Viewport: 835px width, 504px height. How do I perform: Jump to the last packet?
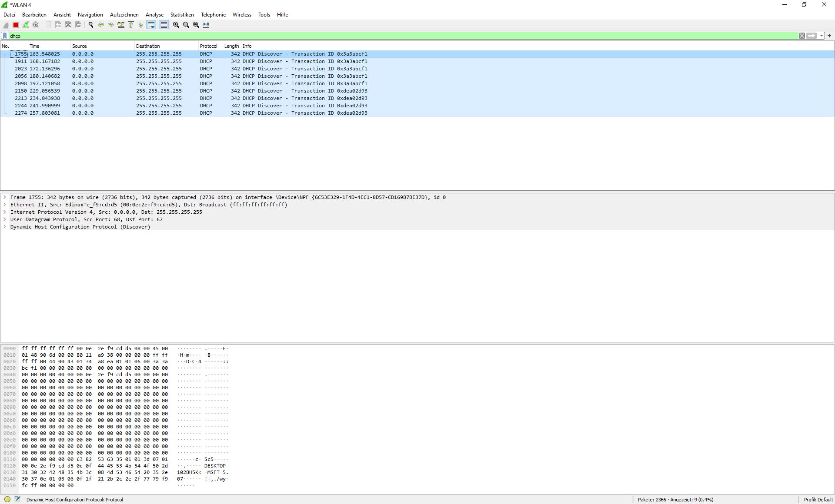click(140, 25)
